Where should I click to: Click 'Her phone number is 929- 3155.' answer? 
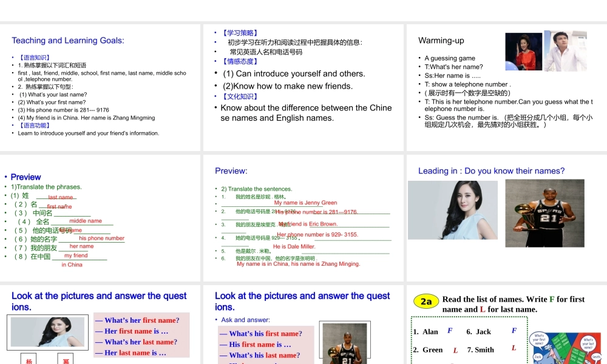point(317,234)
